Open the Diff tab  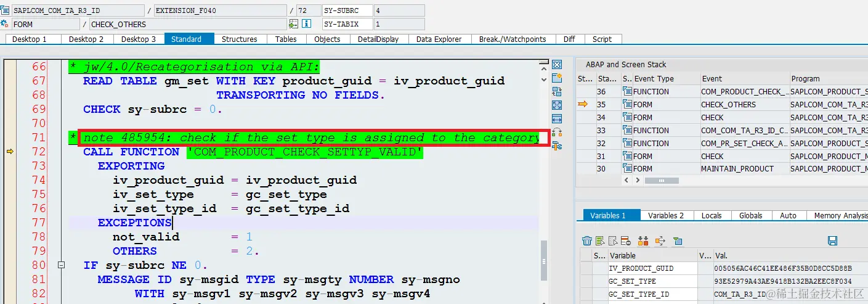point(569,39)
